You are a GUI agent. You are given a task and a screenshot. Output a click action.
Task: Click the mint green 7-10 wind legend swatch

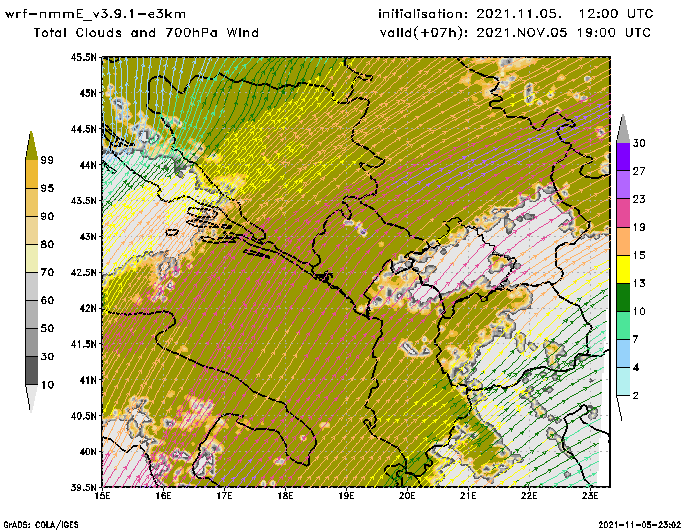623,326
